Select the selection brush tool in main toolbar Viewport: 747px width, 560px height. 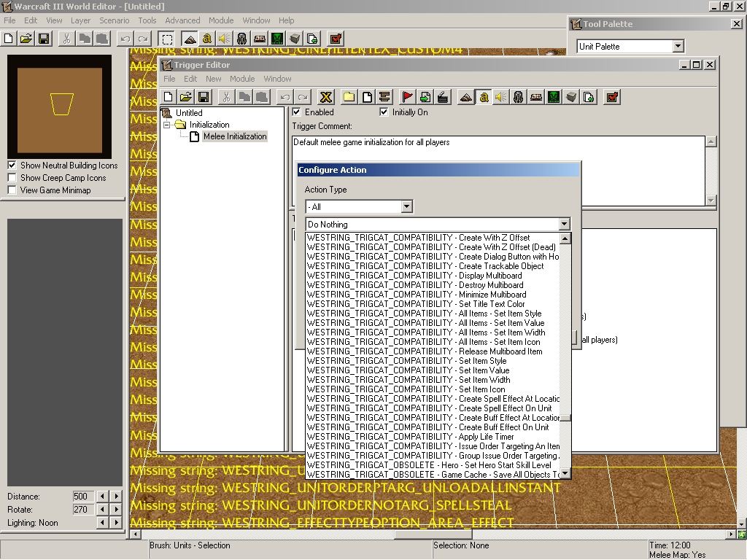click(167, 39)
